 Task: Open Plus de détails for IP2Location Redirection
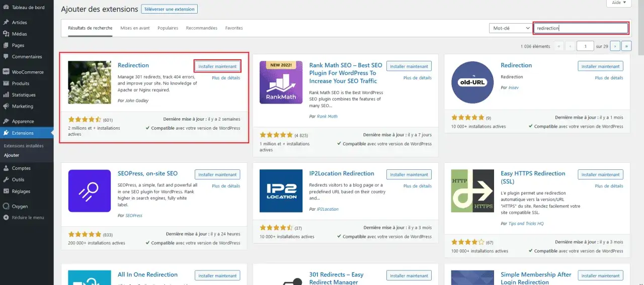click(418, 186)
